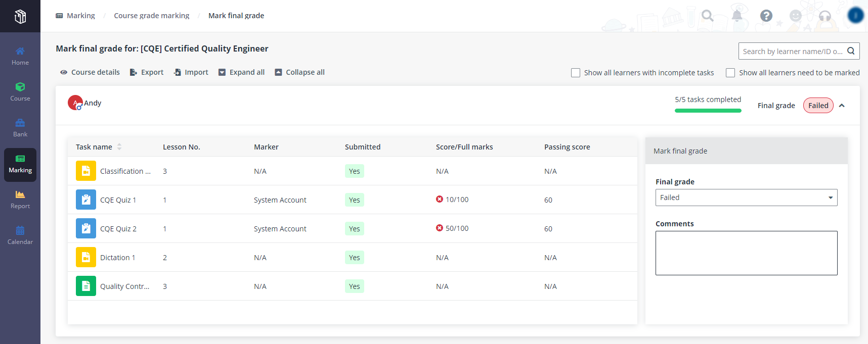Click the red fail icon beside 10/100
Image resolution: width=868 pixels, height=344 pixels.
point(440,199)
